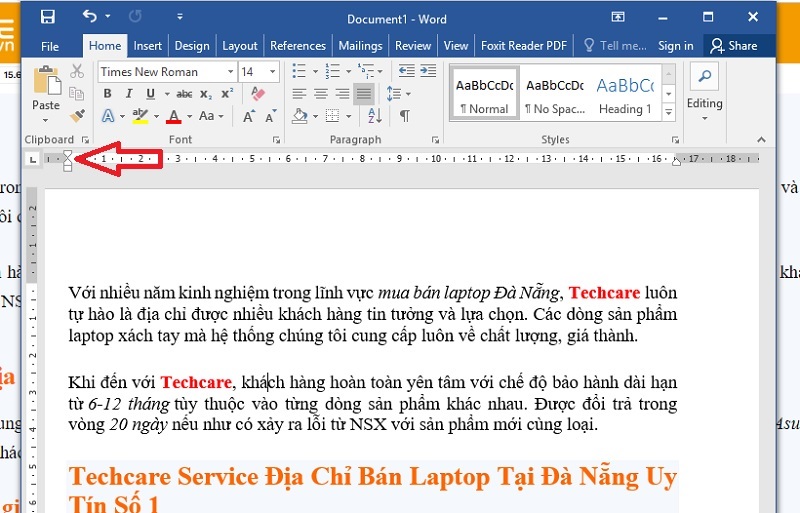Screen dimensions: 800x513
Task: Open the View tab
Action: click(x=456, y=46)
